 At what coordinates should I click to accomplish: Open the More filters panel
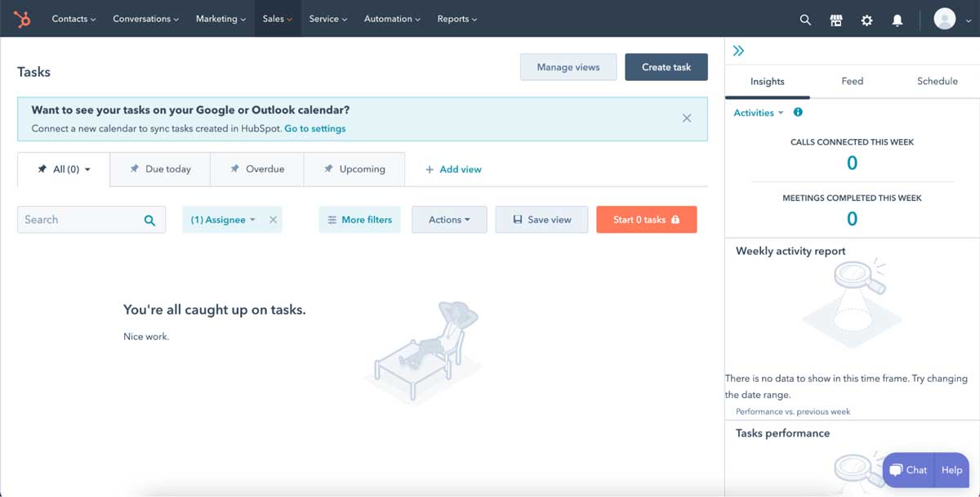[359, 219]
